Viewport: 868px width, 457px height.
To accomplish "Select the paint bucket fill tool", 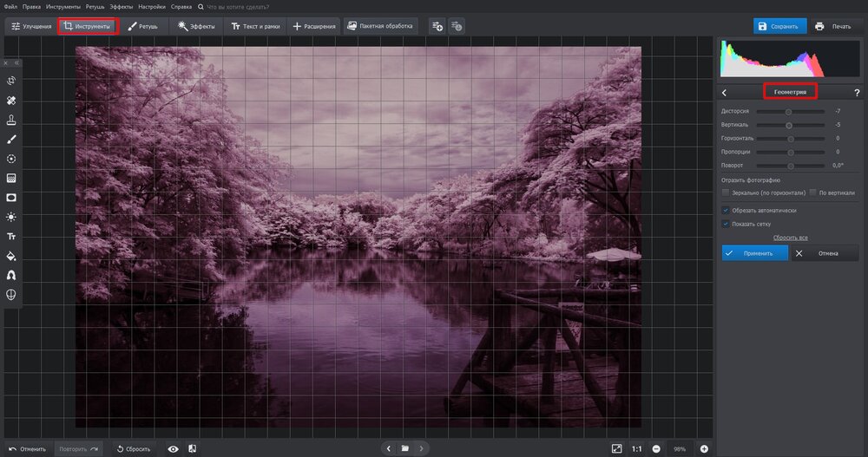I will (11, 256).
